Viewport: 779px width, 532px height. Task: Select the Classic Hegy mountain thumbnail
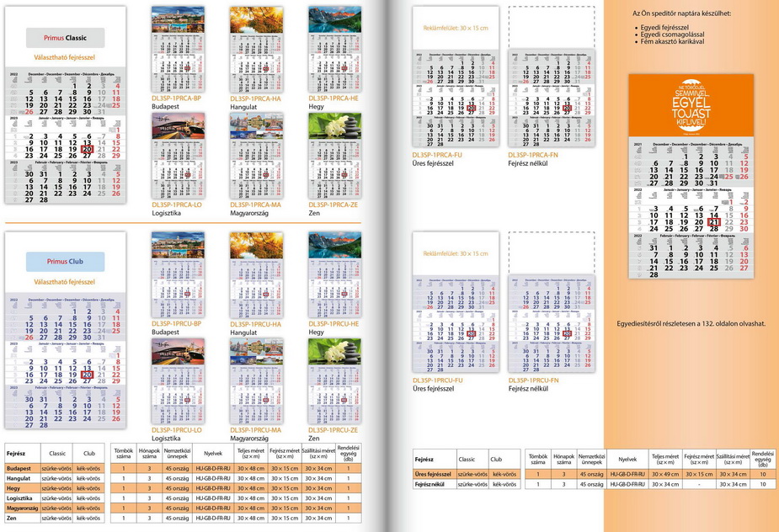point(334,20)
